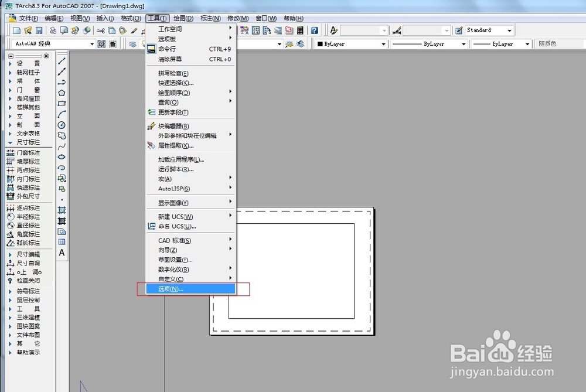Select the Rectangle draw tool
Viewport: 586px width, 392px height.
coord(62,104)
